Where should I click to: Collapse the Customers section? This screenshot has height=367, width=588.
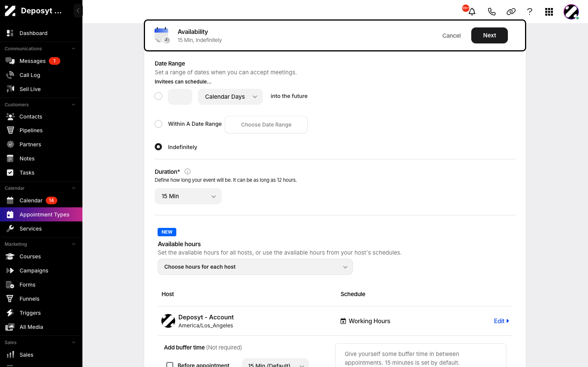(x=74, y=105)
